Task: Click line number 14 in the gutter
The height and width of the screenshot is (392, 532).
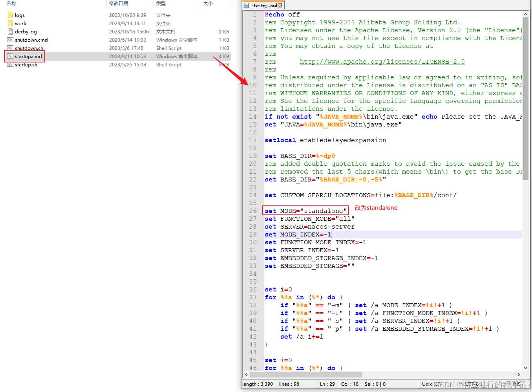Action: [252, 117]
